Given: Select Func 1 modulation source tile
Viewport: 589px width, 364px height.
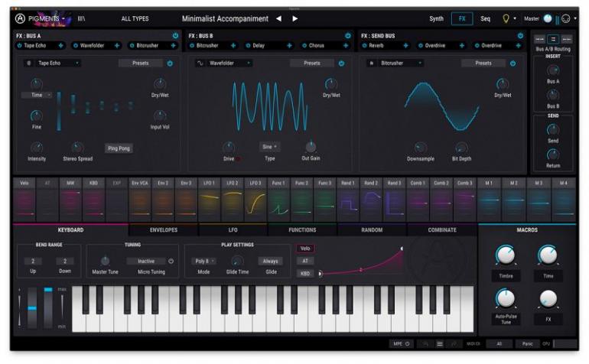Looking at the screenshot, I should [x=278, y=200].
